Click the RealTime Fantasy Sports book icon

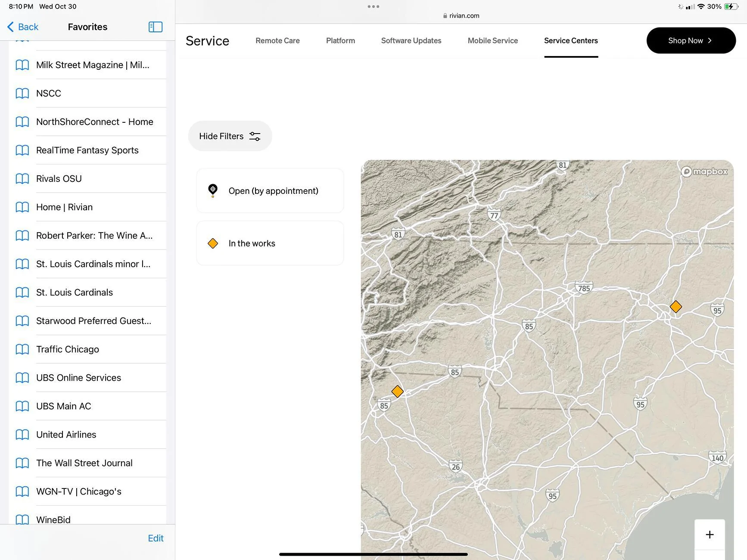(22, 150)
